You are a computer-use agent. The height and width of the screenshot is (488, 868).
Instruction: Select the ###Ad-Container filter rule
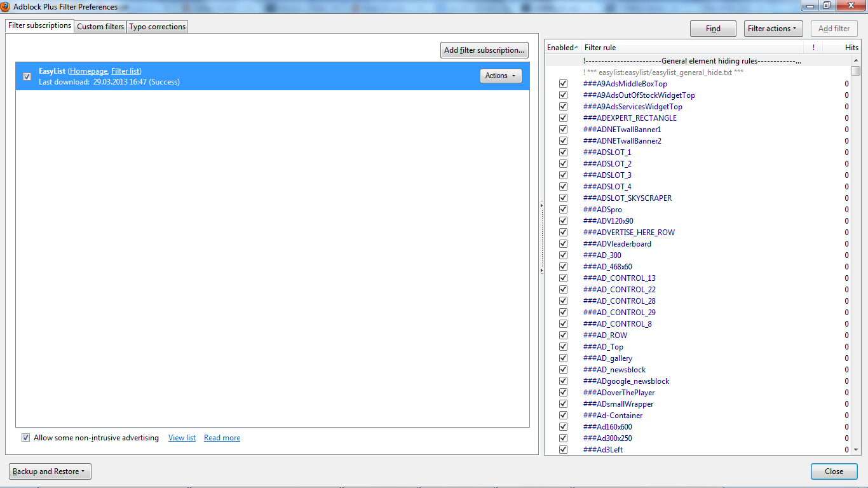pyautogui.click(x=613, y=416)
